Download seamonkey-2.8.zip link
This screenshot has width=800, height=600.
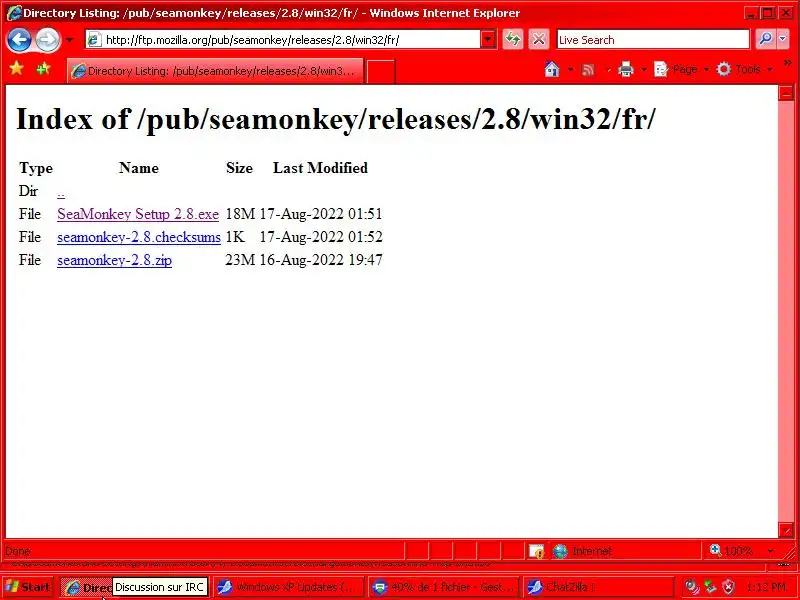(x=114, y=260)
